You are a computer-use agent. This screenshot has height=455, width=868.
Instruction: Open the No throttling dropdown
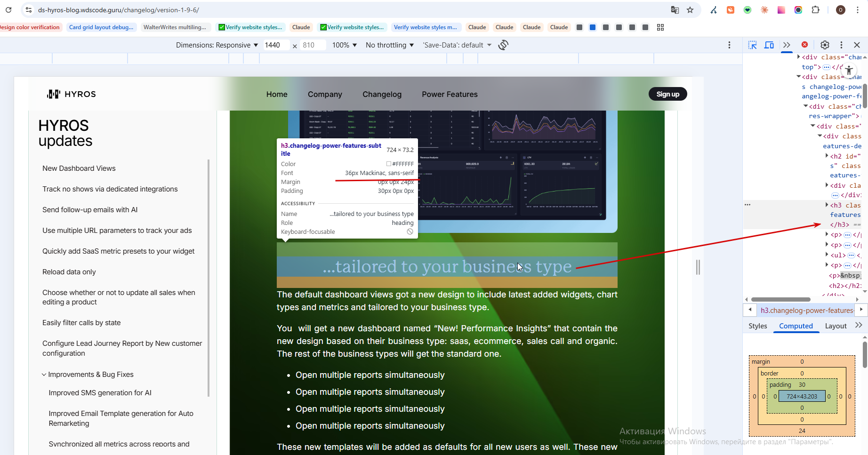click(x=390, y=45)
